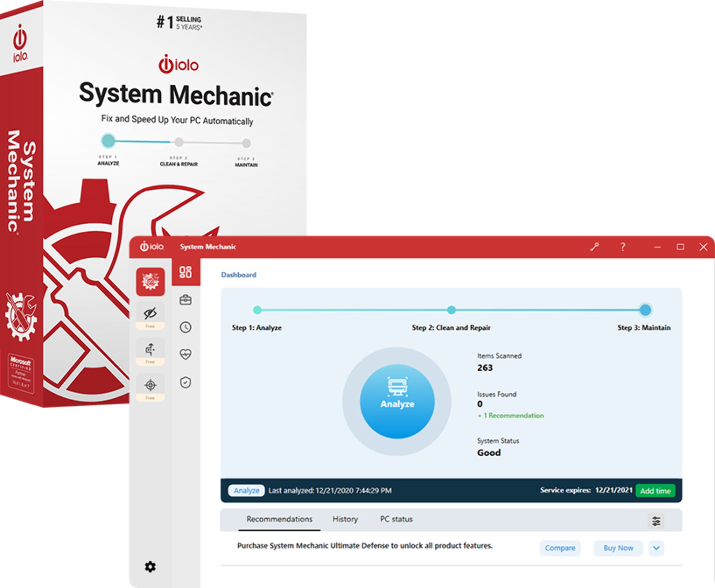Image resolution: width=715 pixels, height=588 pixels.
Task: Select the Privacy Guardian crossed-eye icon
Action: 150,313
